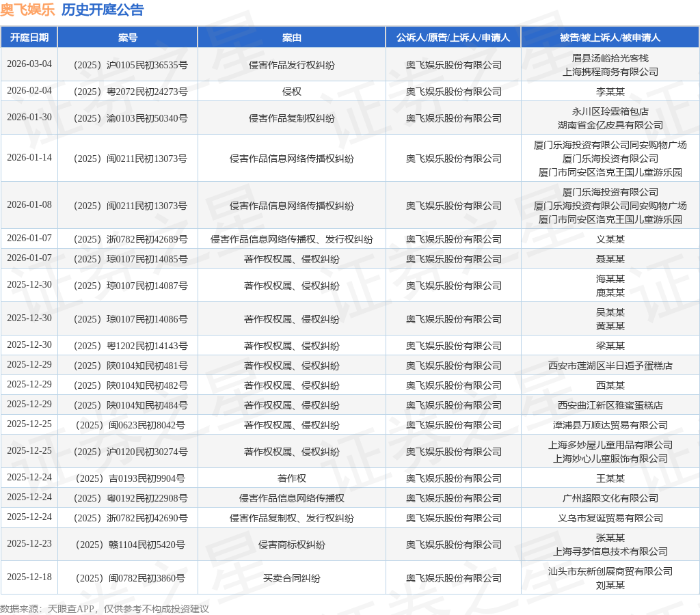Click defendant 上海寻梦信息技术有限公司
700x615 pixels.
point(610,552)
